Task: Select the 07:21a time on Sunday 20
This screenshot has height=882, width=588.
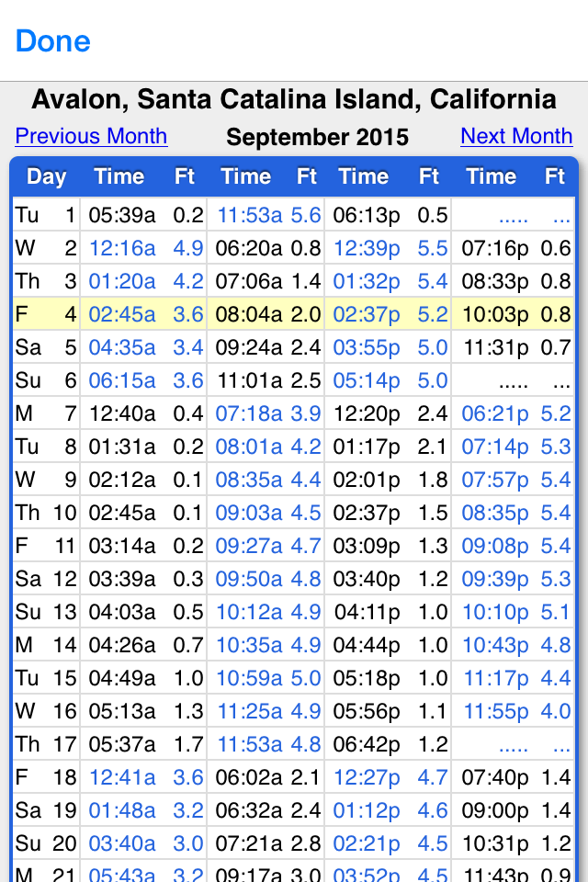Action: click(x=249, y=843)
